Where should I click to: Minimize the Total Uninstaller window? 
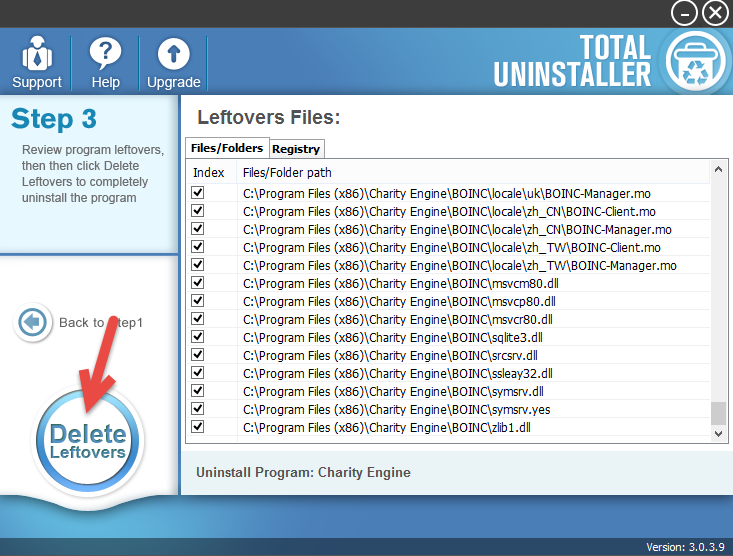(684, 13)
